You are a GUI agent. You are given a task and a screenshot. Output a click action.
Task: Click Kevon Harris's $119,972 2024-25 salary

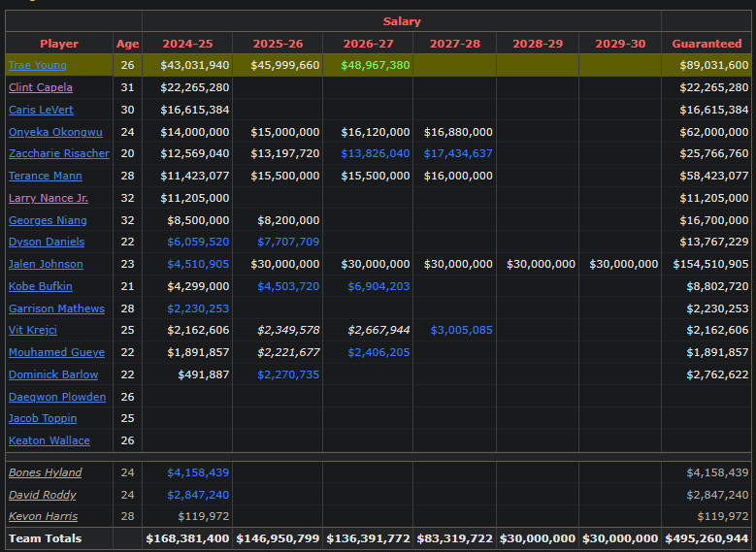204,516
